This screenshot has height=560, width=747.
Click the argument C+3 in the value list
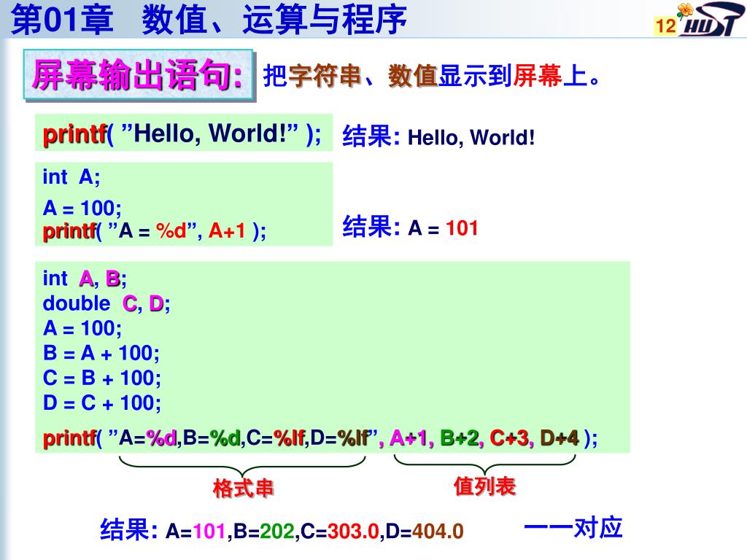509,437
